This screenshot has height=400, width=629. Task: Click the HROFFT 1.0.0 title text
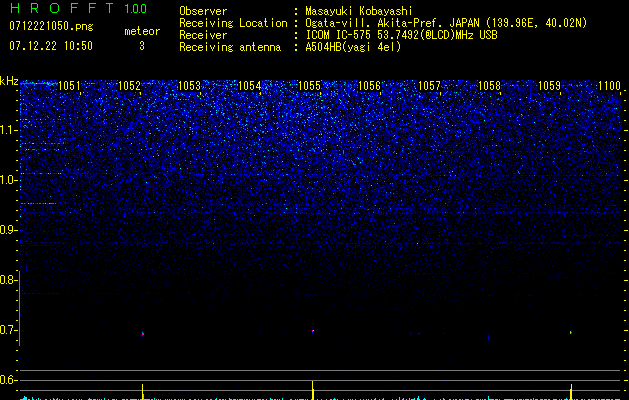point(78,8)
